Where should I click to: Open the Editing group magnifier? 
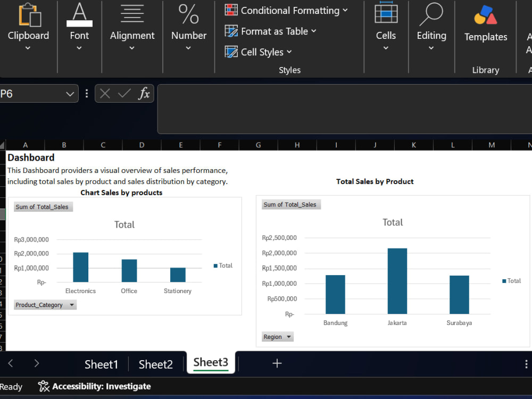[431, 14]
